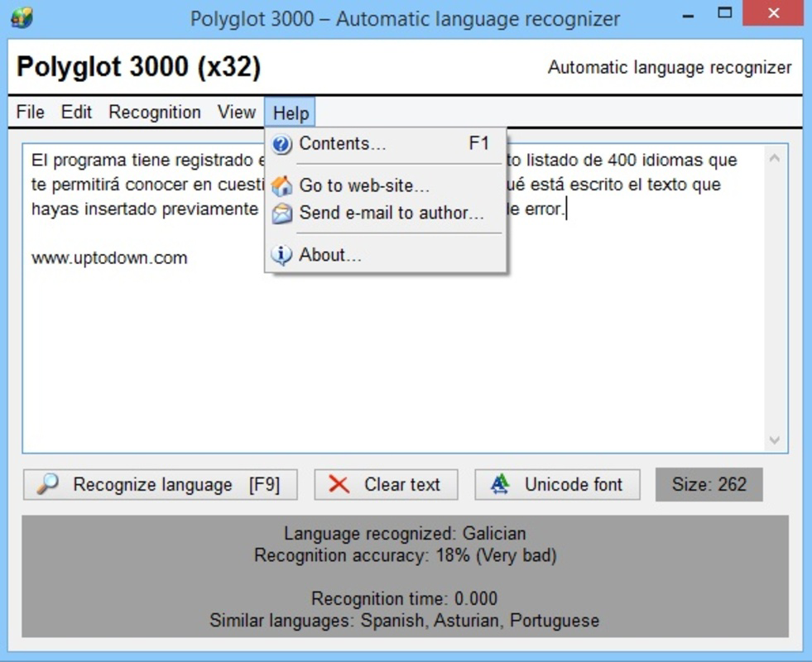Click the Recognition accuracy: 18% line

pyautogui.click(x=405, y=555)
